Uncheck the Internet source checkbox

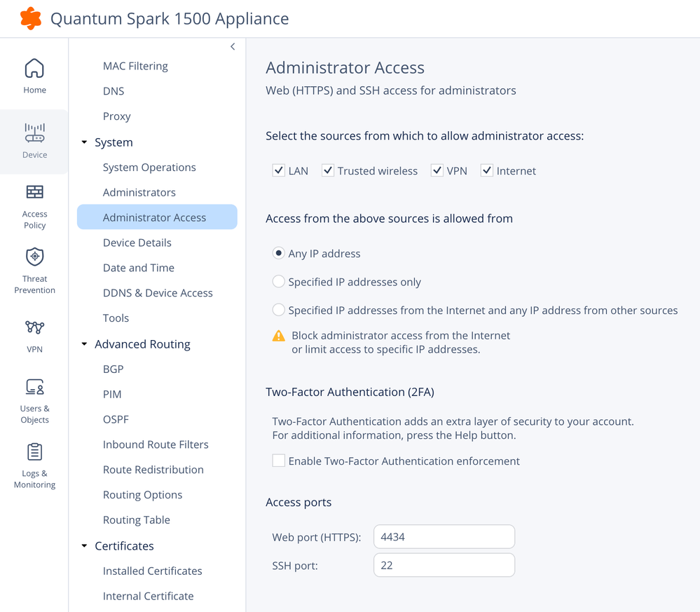[486, 170]
